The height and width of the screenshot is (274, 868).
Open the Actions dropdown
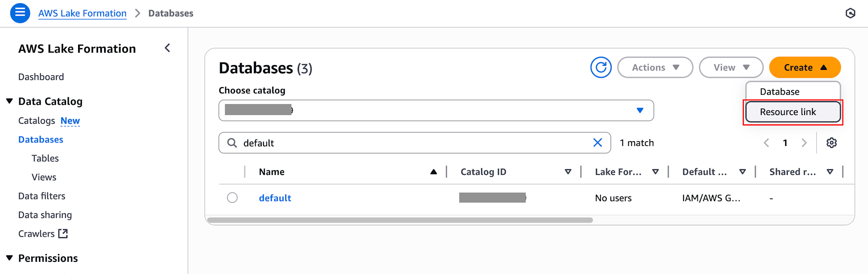click(655, 67)
